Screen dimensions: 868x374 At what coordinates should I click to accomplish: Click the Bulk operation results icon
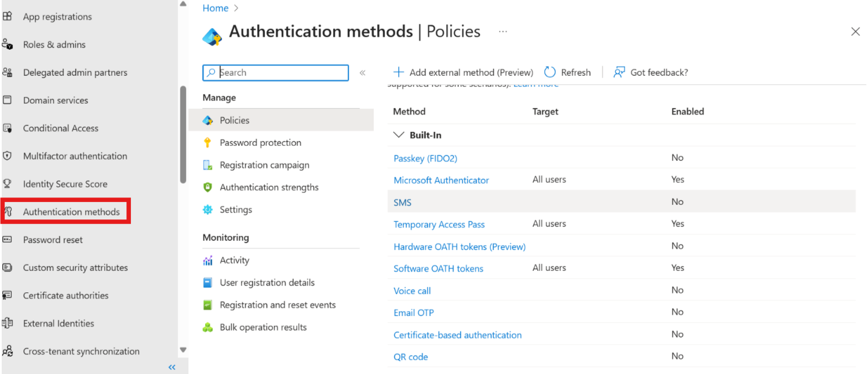tap(207, 328)
